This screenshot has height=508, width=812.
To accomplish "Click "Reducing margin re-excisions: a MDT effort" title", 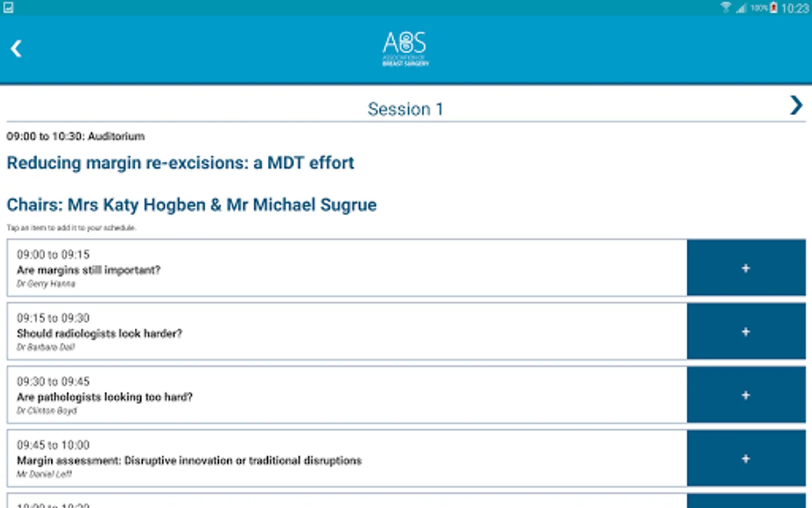I will point(180,163).
